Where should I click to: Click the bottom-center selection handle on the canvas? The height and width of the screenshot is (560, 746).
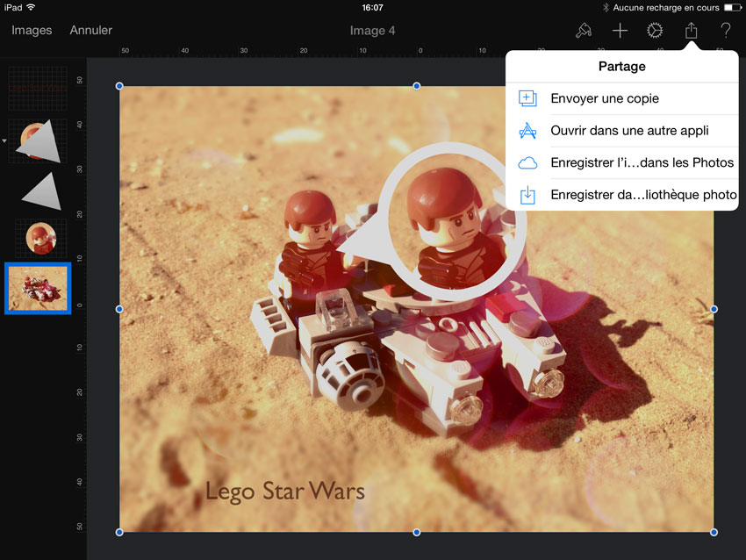coord(417,533)
